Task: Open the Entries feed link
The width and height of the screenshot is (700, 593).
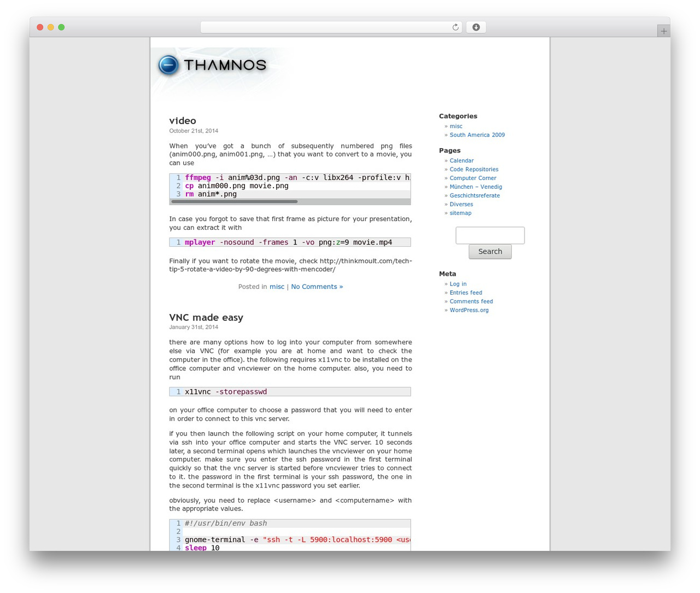Action: tap(466, 293)
